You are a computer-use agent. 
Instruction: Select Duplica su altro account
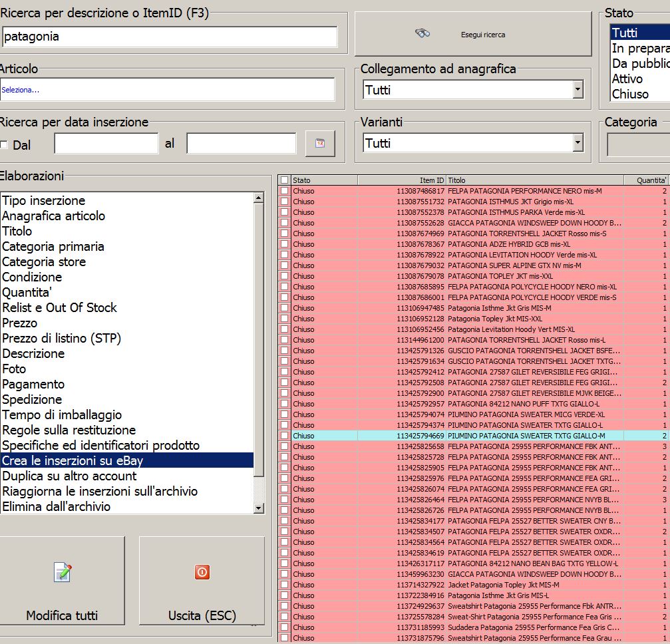(127, 476)
